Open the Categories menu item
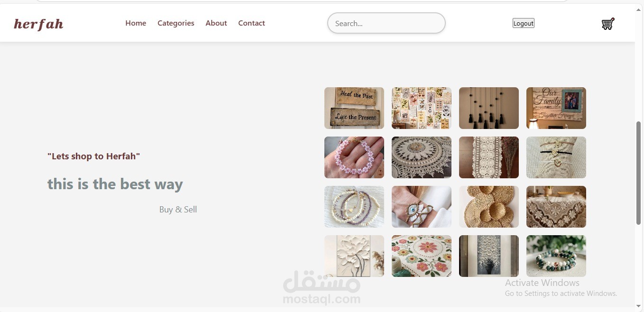This screenshot has width=644, height=312. 176,23
